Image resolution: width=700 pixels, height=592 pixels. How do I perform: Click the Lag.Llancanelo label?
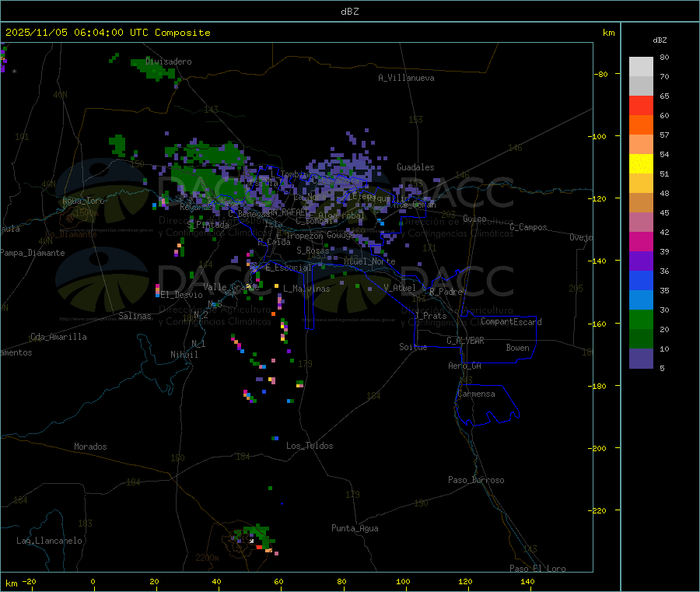tap(50, 541)
